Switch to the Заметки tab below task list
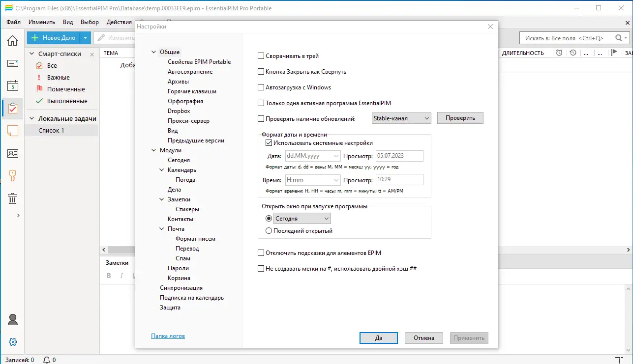The height and width of the screenshot is (364, 633). [x=117, y=263]
